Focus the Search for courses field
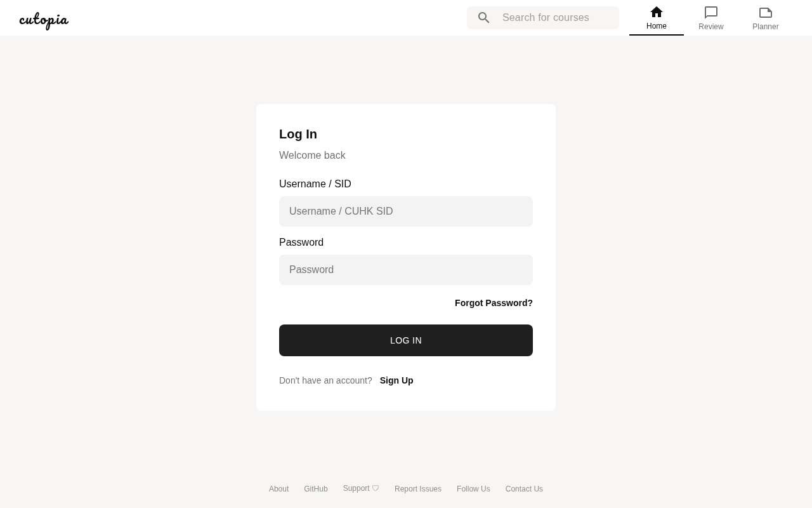This screenshot has width=812, height=508. [555, 18]
